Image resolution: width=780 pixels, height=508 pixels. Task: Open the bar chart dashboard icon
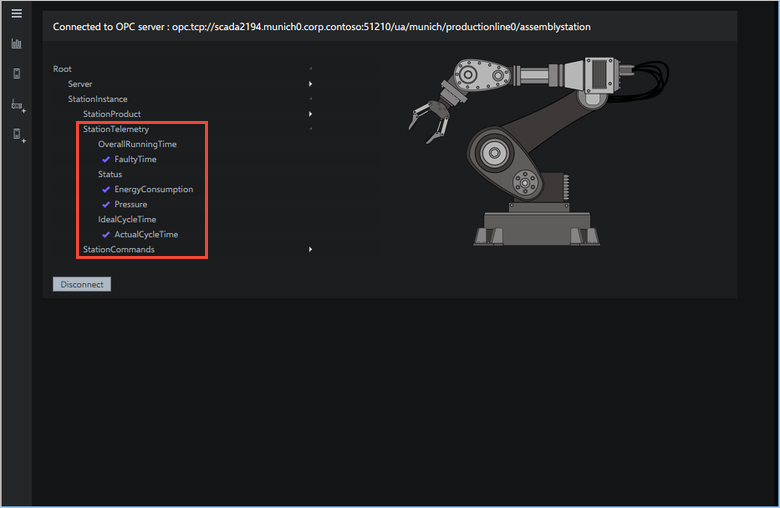click(16, 44)
